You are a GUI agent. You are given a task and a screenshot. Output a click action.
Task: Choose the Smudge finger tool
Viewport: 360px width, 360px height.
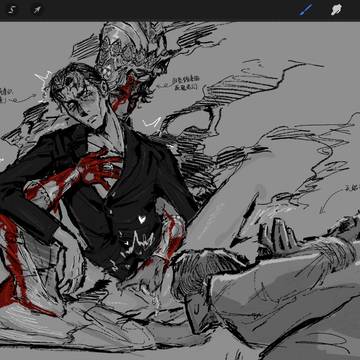tap(336, 10)
